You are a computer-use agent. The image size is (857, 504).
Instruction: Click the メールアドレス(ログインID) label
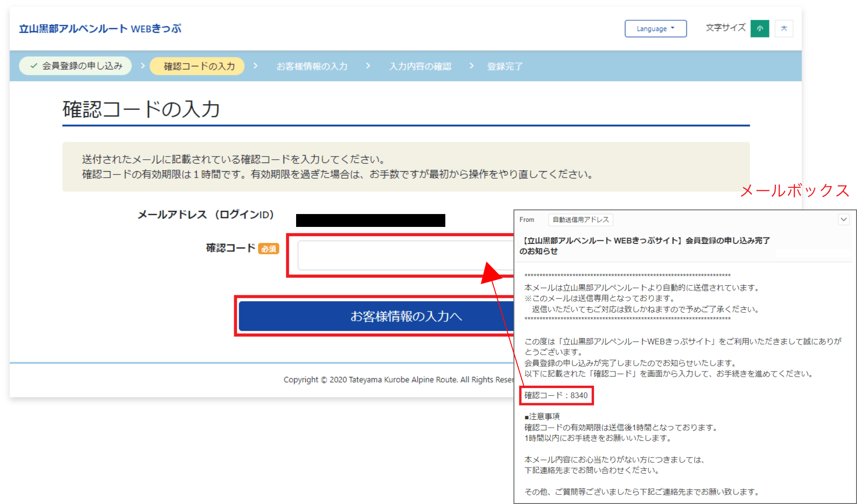pos(206,214)
